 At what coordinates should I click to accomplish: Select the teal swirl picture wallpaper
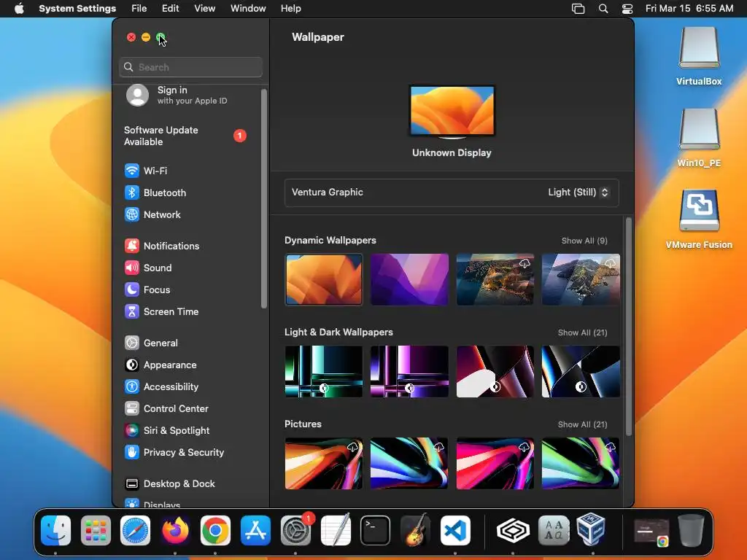click(409, 463)
